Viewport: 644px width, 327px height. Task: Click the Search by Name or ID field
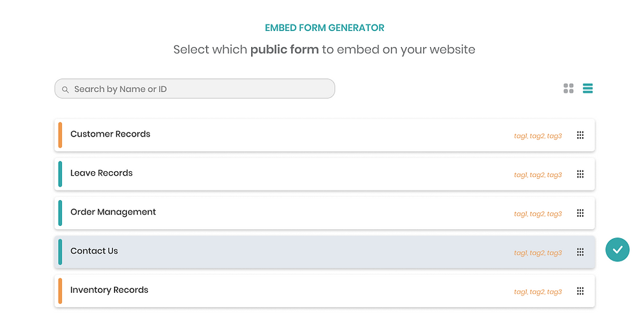(x=194, y=89)
